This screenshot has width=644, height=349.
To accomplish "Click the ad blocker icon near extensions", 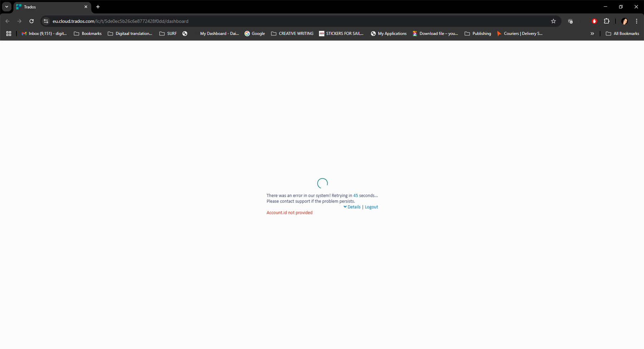I will pyautogui.click(x=594, y=21).
